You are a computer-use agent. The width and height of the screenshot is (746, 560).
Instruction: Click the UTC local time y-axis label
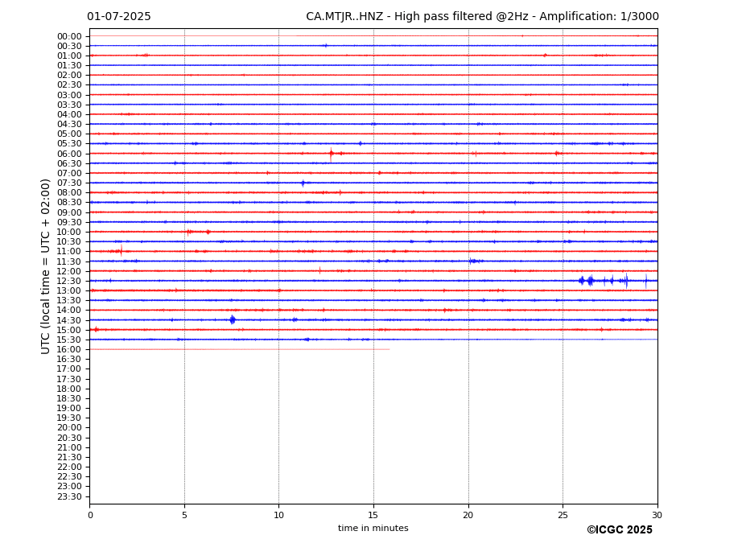[45, 266]
